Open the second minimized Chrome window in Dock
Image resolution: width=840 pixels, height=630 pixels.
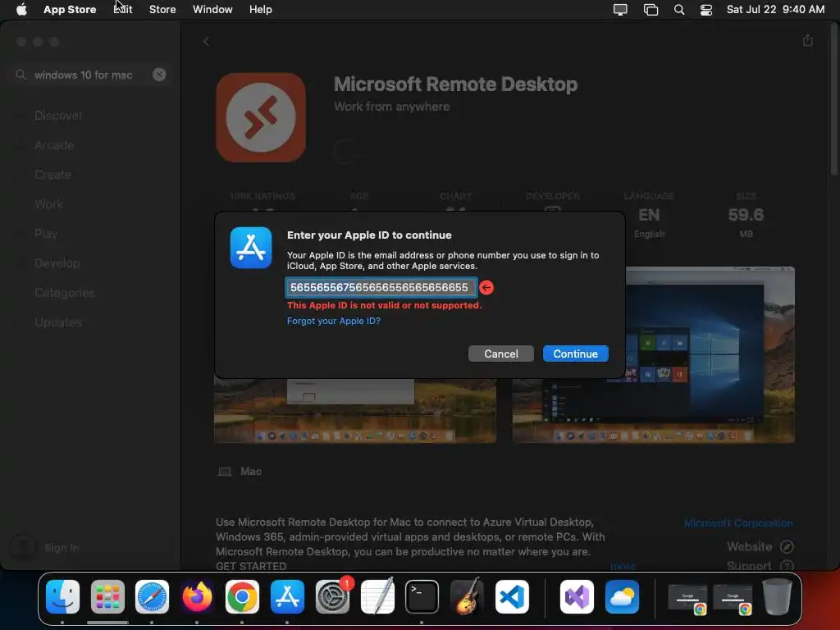733,598
